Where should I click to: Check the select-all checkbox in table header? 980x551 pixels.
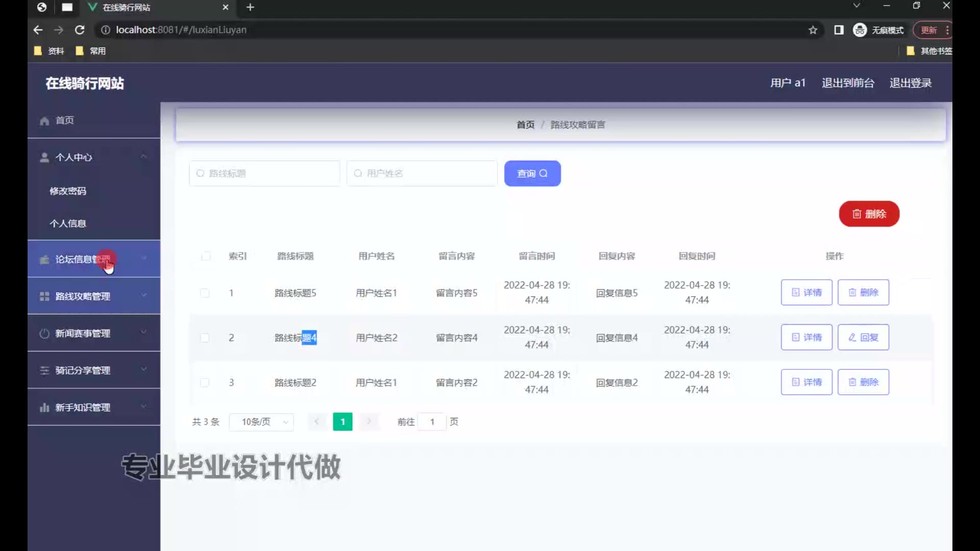[x=206, y=256]
